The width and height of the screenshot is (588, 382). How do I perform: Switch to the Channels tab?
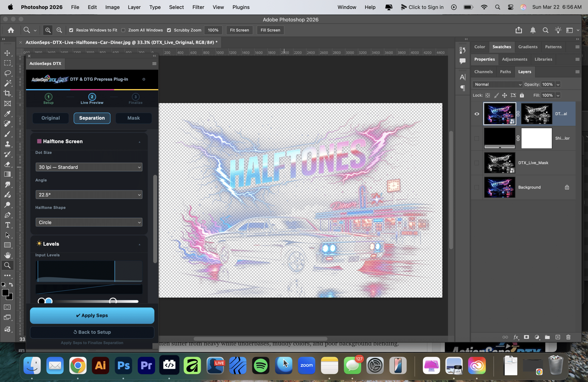[483, 72]
